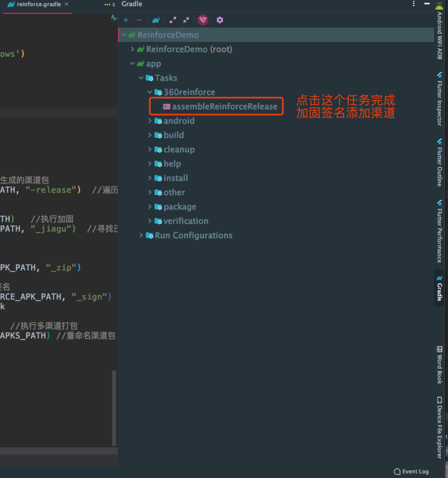Select the cleanup tree row label
Viewport: 448px width, 478px height.
179,150
